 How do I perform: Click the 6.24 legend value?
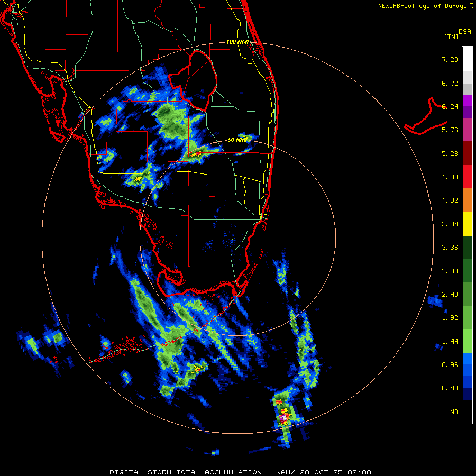point(450,106)
